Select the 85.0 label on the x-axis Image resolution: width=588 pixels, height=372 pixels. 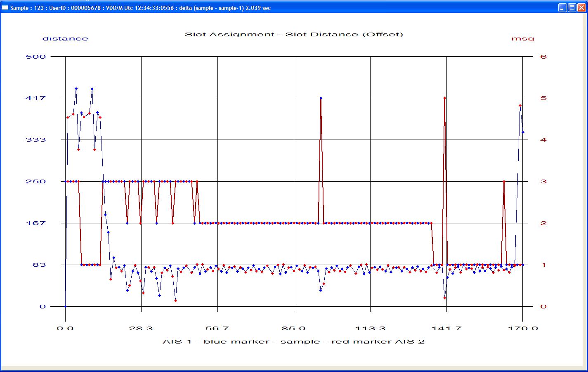pos(294,328)
